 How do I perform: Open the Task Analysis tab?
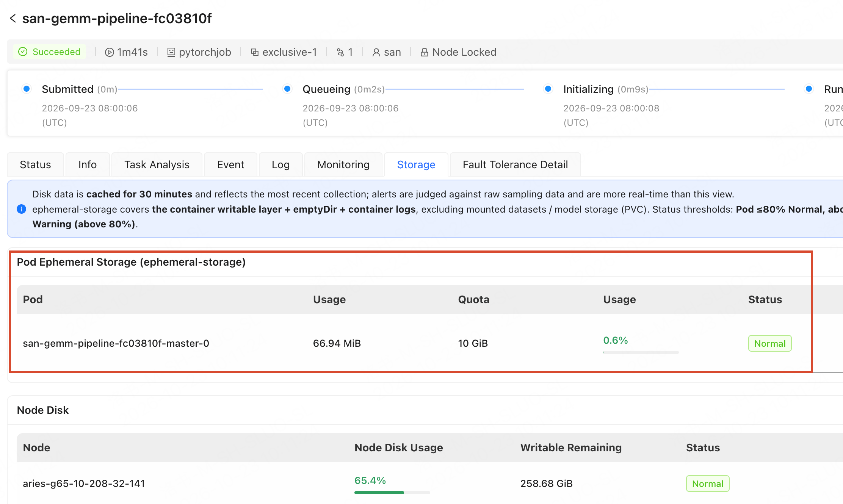(x=157, y=164)
